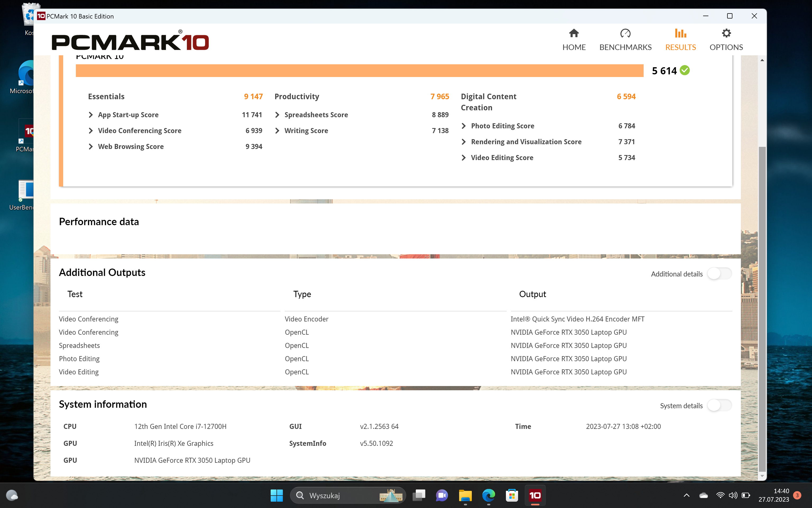Click the PCMark 10 taskbar icon
This screenshot has height=508, width=812.
(x=535, y=495)
